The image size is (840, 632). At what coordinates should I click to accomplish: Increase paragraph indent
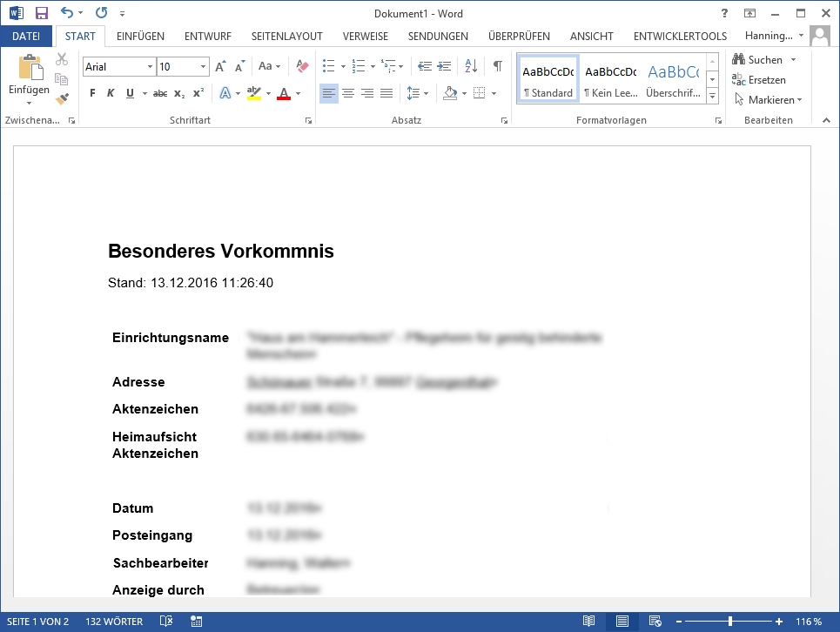pyautogui.click(x=445, y=66)
